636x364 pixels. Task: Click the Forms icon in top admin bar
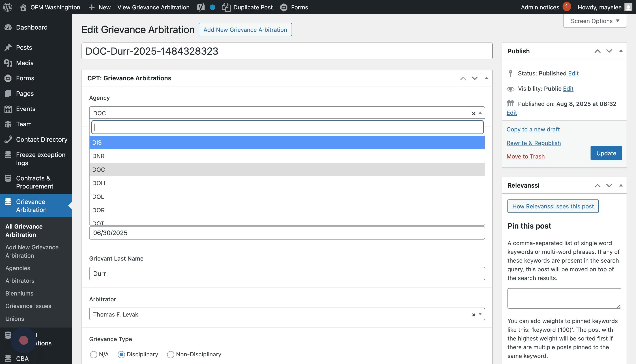click(x=284, y=7)
